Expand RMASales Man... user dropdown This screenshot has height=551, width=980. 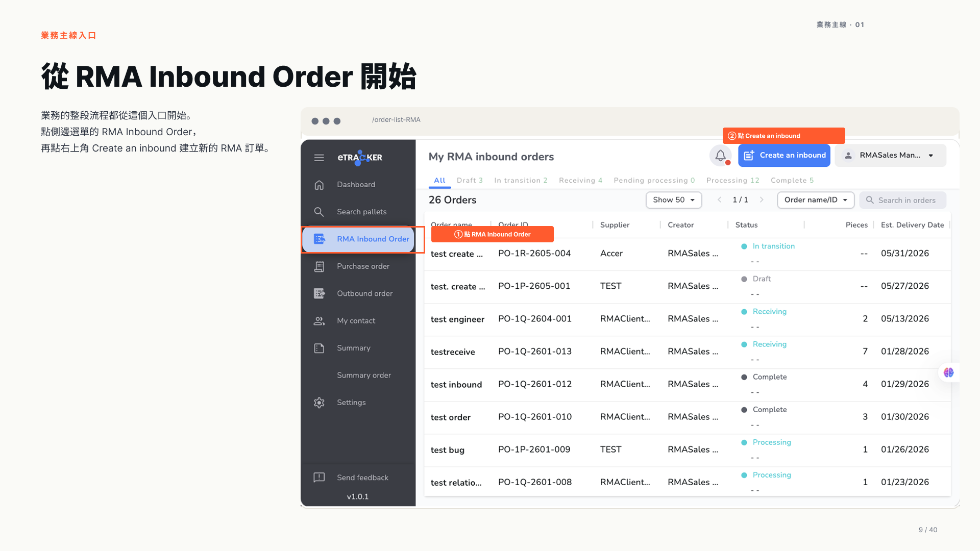click(891, 156)
